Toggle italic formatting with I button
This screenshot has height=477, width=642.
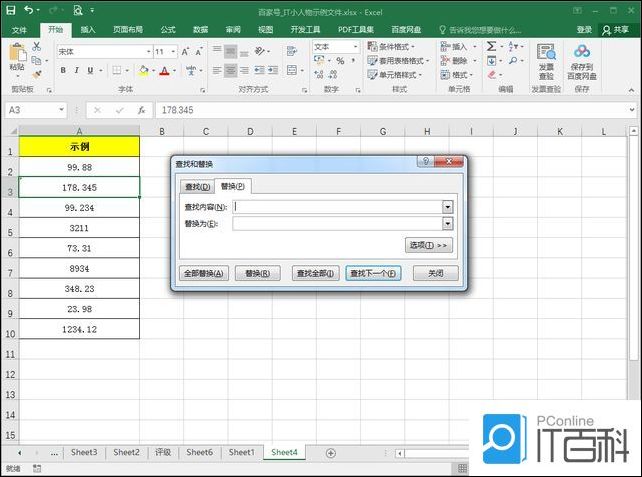[x=76, y=70]
